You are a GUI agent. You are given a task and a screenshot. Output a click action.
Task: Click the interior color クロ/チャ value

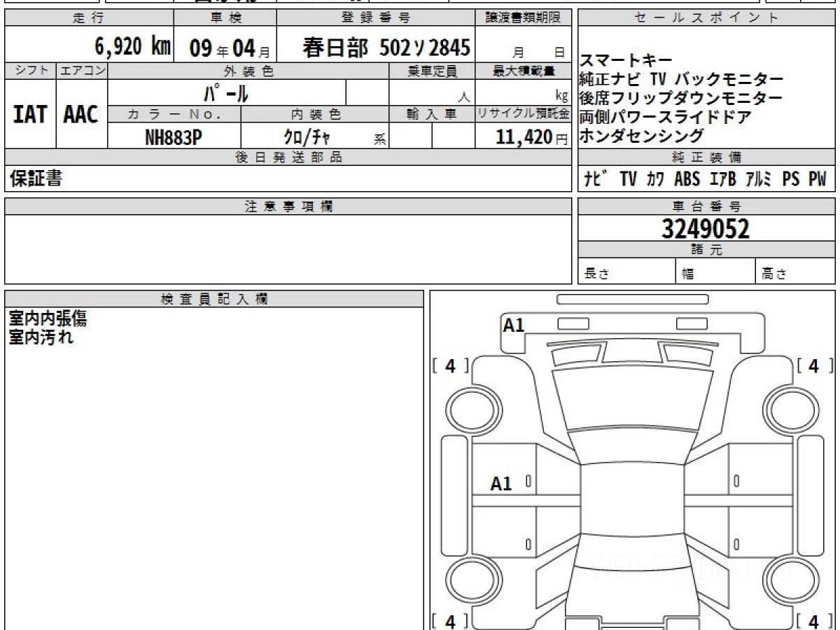point(307,137)
